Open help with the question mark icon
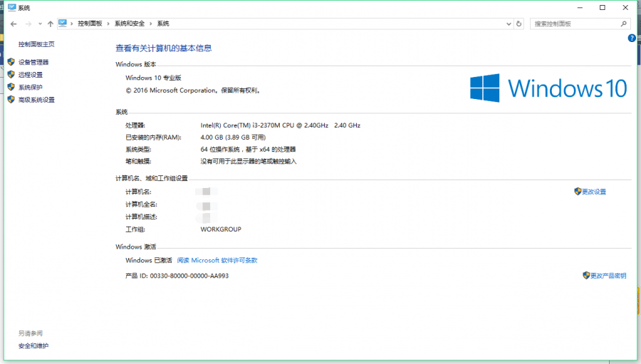 (x=632, y=38)
